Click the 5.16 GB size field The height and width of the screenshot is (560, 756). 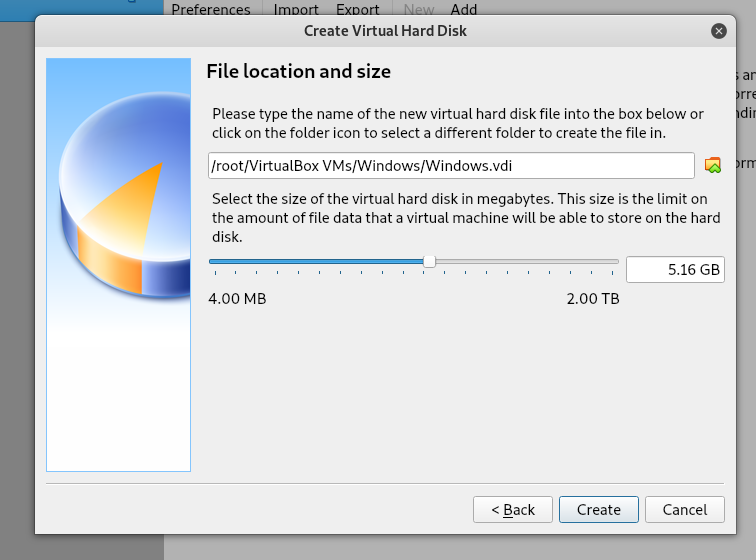pos(675,269)
